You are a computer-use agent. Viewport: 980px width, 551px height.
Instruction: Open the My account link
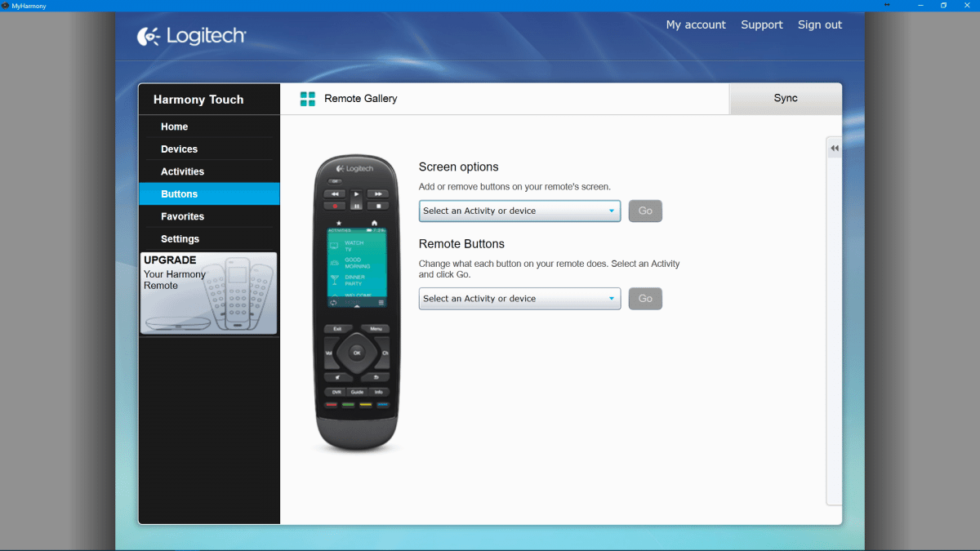[695, 25]
